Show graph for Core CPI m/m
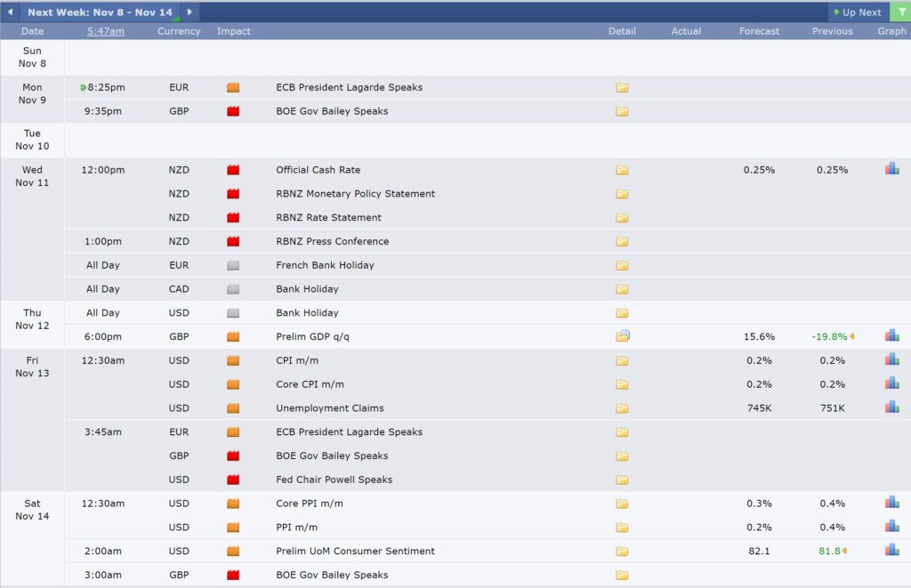 [891, 383]
